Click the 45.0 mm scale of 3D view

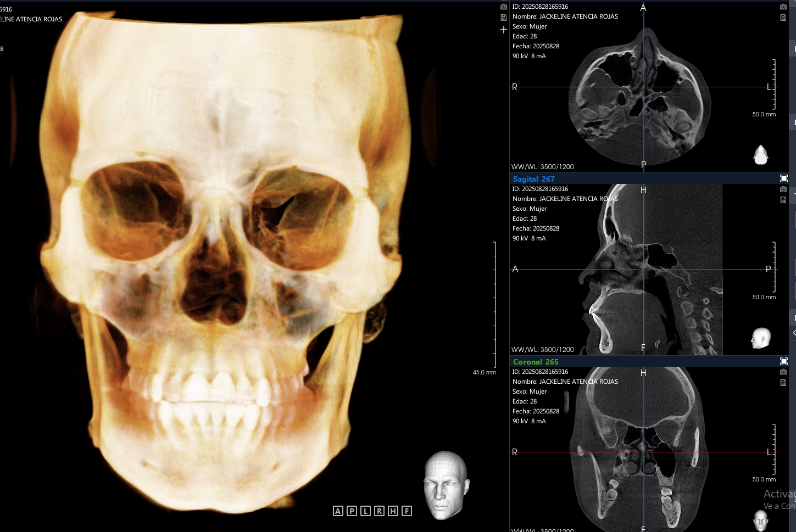point(485,372)
